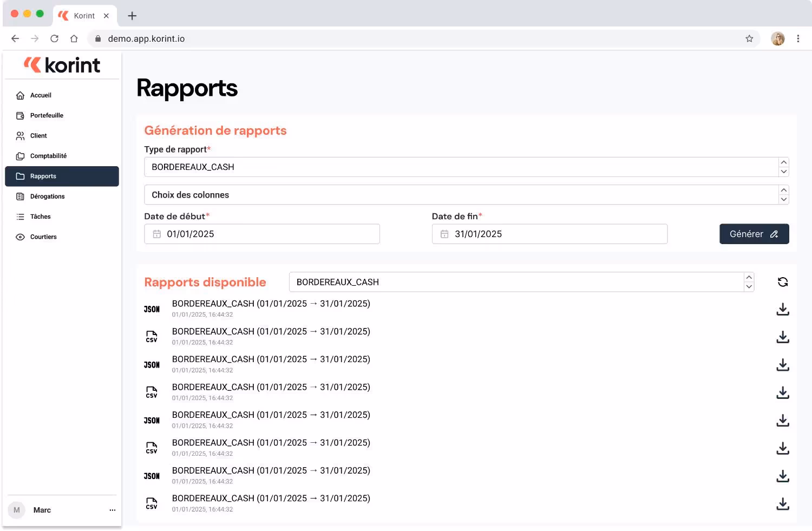Open the Courtiers eye icon
The width and height of the screenshot is (812, 531).
(x=20, y=237)
